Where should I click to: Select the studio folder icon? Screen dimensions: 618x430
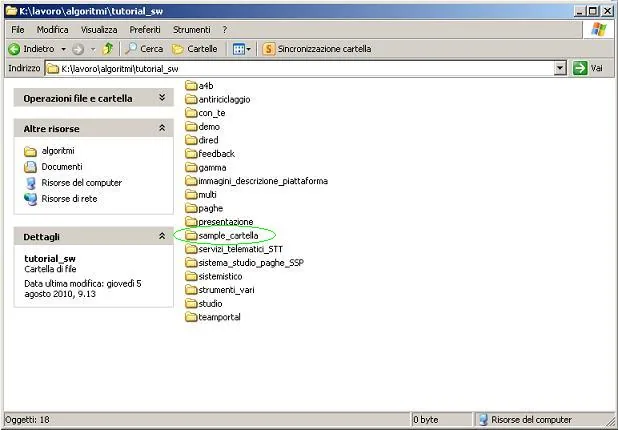point(191,303)
